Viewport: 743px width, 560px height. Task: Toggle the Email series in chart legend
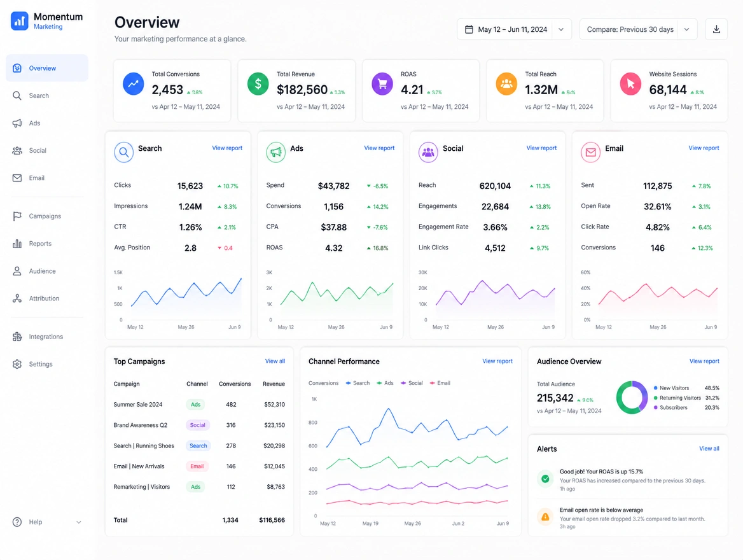pyautogui.click(x=440, y=383)
